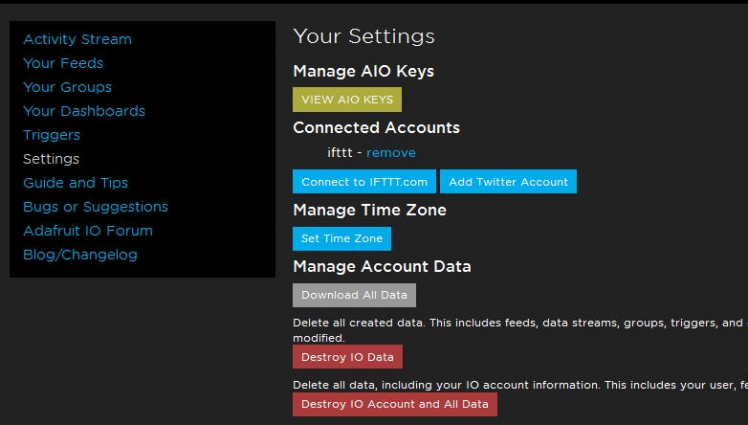748x425 pixels.
Task: Open the Blog/Changelog link
Action: (80, 255)
